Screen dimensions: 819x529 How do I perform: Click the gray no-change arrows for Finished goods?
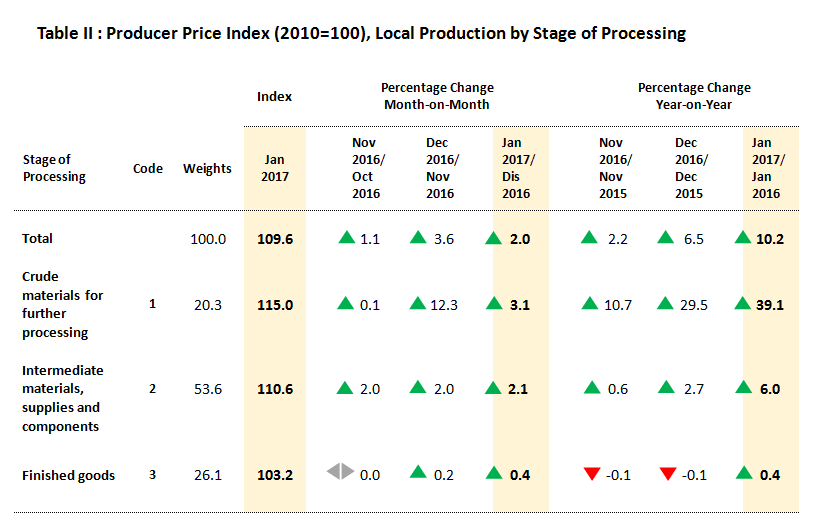point(340,472)
